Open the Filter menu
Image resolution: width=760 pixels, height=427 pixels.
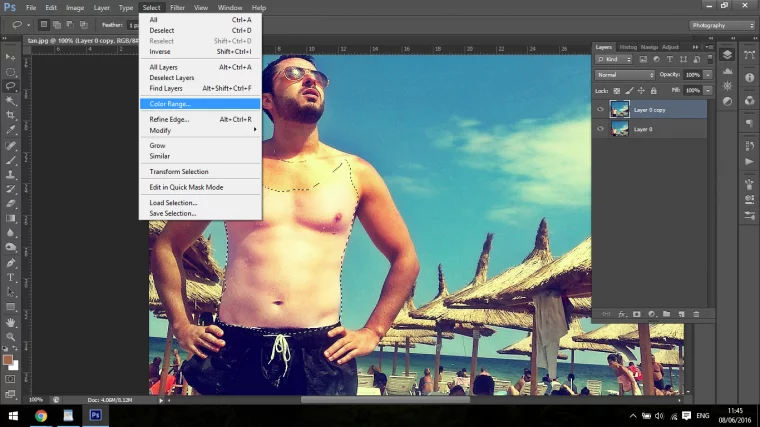click(x=177, y=8)
